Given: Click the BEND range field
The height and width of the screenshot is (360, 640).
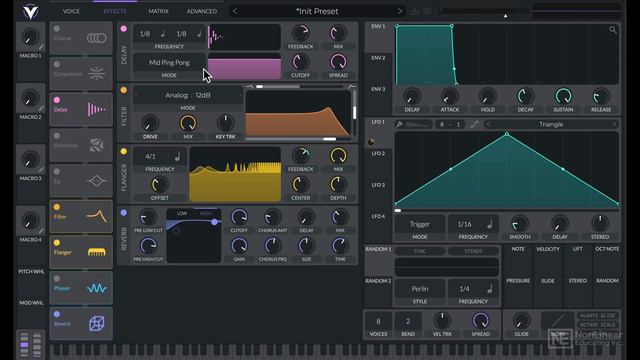Looking at the screenshot, I should 408,322.
